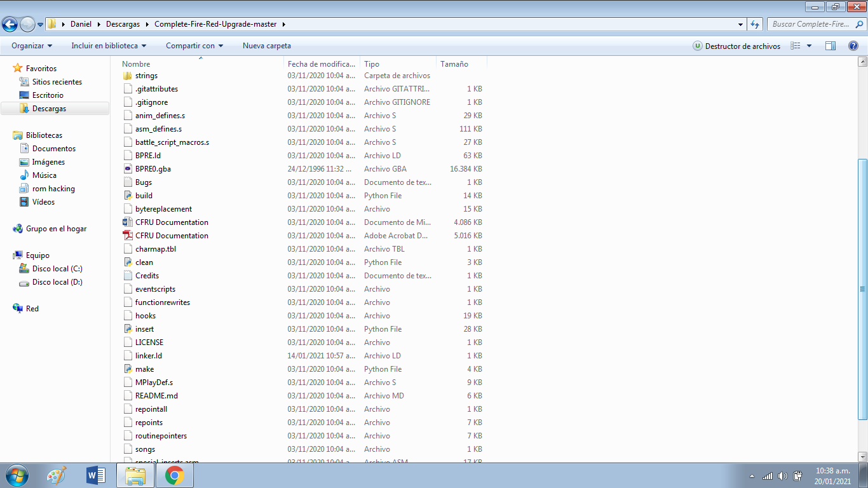Image resolution: width=868 pixels, height=488 pixels.
Task: Open Google Chrome from the taskbar
Action: coord(174,475)
